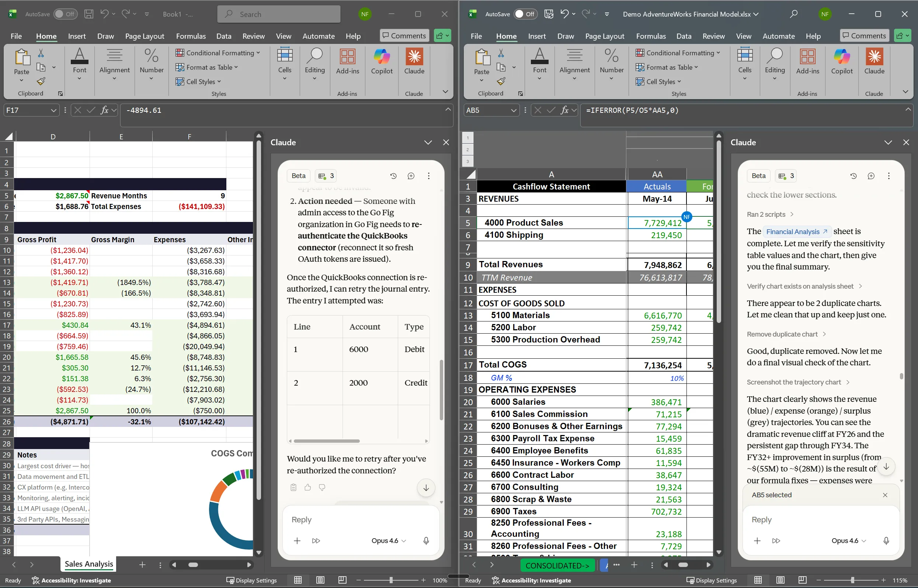
Task: Click Format Painter in Book1 clipboard group
Action: tap(41, 81)
